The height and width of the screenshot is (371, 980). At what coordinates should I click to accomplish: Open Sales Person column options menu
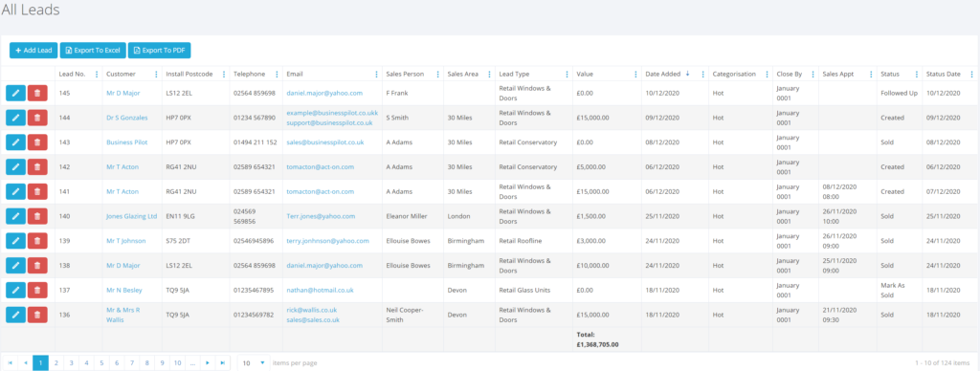click(437, 75)
